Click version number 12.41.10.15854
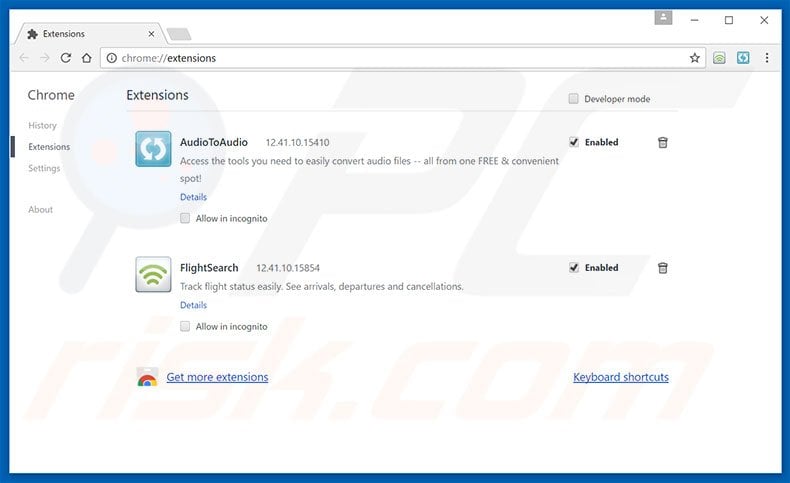 click(x=288, y=268)
